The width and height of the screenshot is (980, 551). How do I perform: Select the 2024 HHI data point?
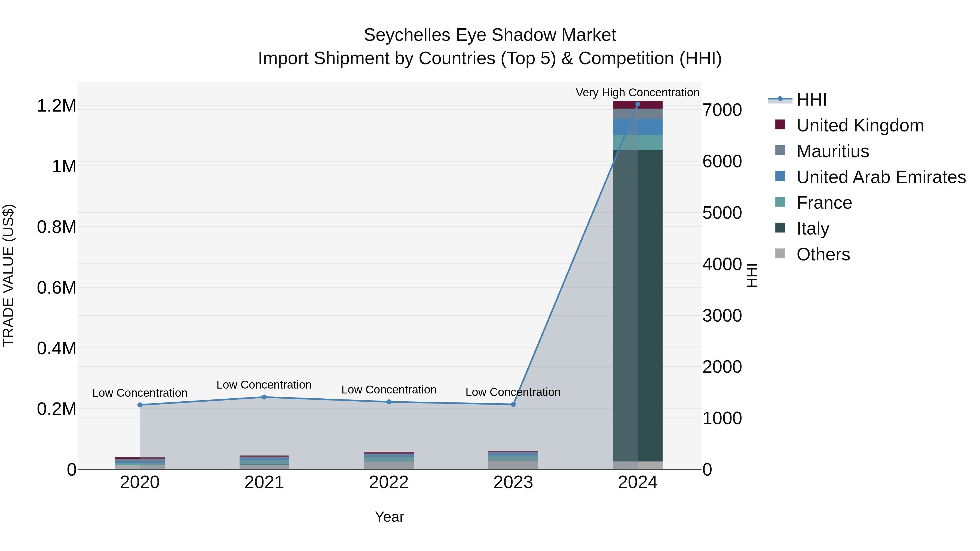click(x=638, y=104)
